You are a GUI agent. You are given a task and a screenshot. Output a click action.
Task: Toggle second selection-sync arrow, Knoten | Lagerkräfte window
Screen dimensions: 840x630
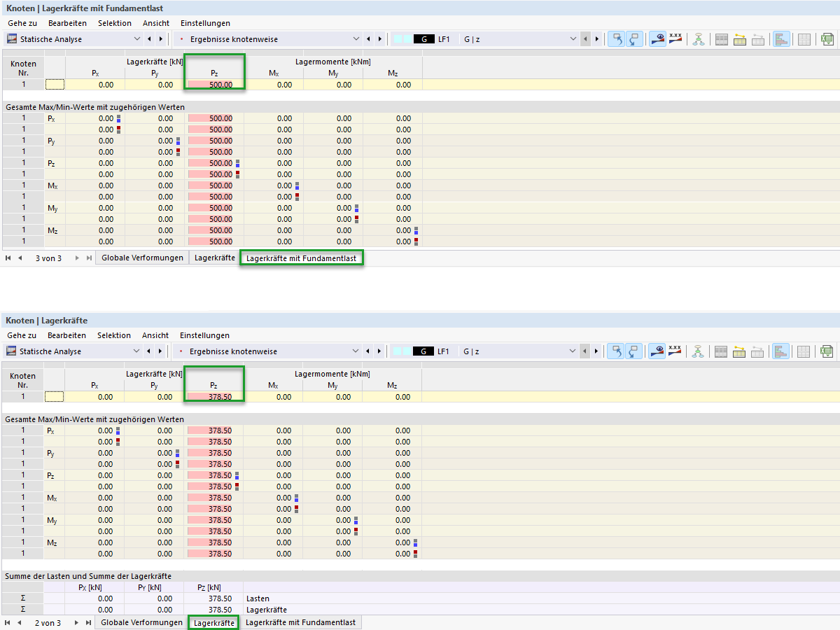click(633, 351)
